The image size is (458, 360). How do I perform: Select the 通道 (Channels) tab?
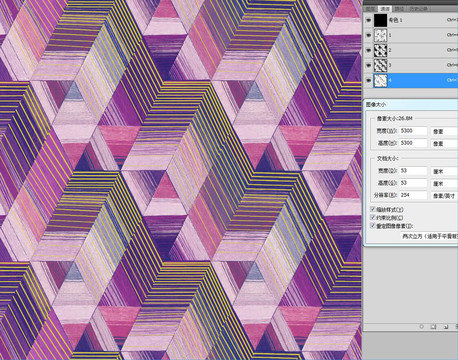pos(385,9)
